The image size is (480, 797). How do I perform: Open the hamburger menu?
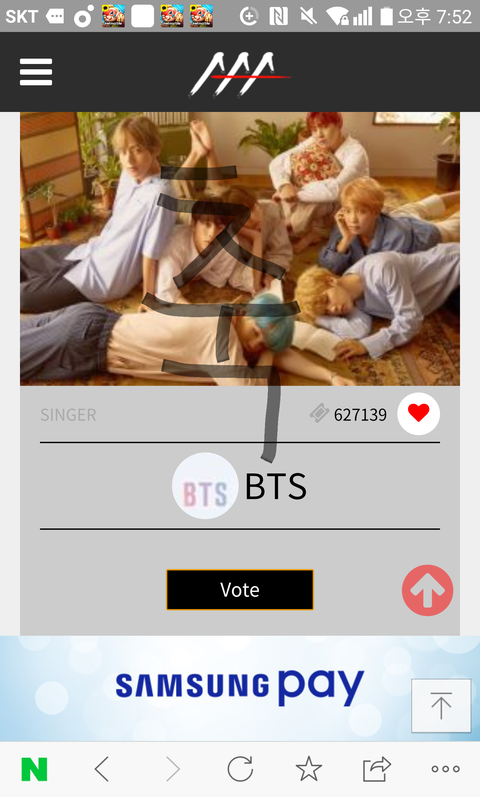pyautogui.click(x=36, y=72)
